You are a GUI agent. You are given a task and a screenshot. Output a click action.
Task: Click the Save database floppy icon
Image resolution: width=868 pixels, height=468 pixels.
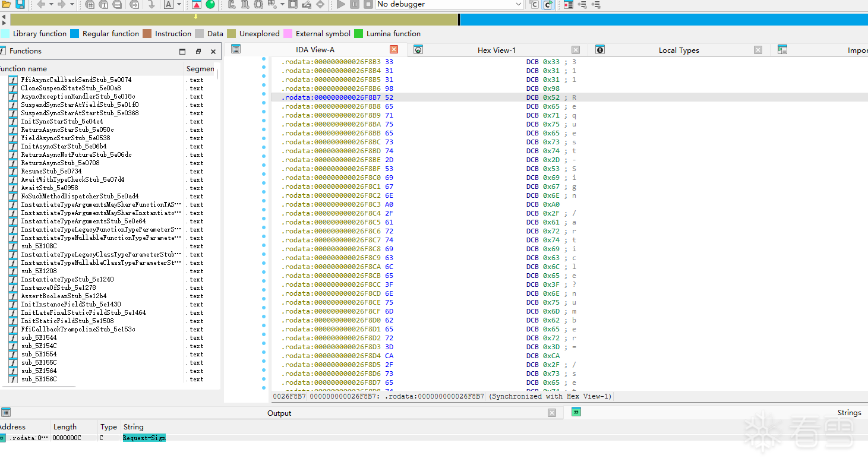click(20, 5)
